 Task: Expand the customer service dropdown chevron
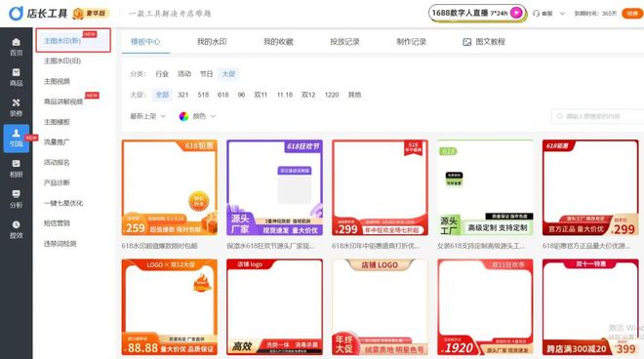click(x=563, y=14)
